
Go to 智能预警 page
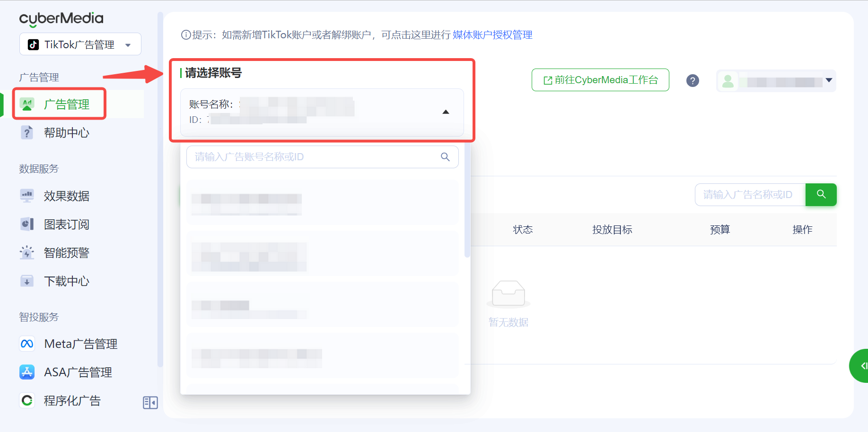(x=66, y=252)
